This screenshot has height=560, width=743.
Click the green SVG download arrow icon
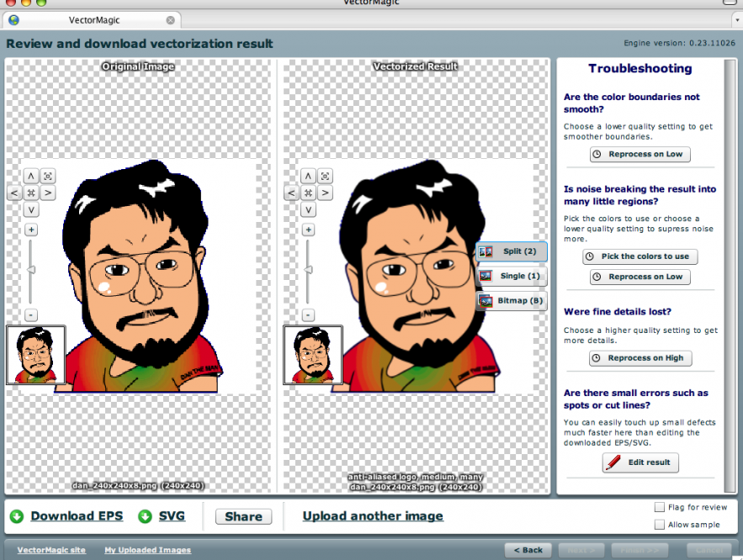tap(145, 516)
